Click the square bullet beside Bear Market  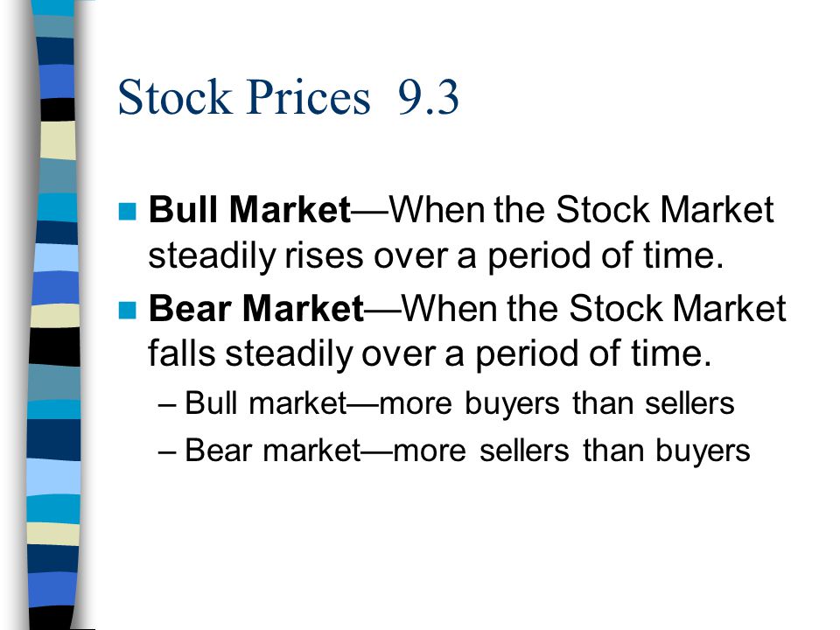coord(128,310)
